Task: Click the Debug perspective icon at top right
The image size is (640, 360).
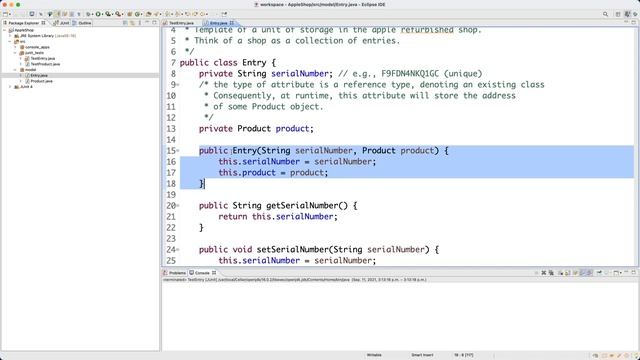Action: (635, 14)
